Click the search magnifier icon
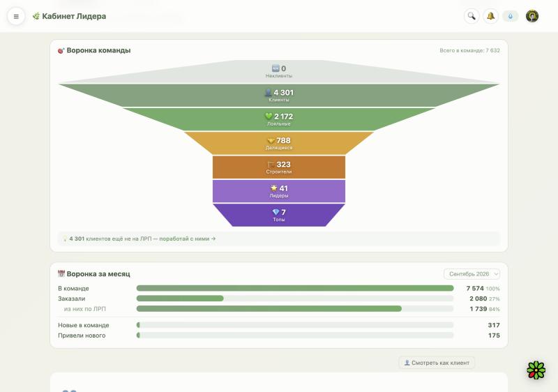 [472, 16]
